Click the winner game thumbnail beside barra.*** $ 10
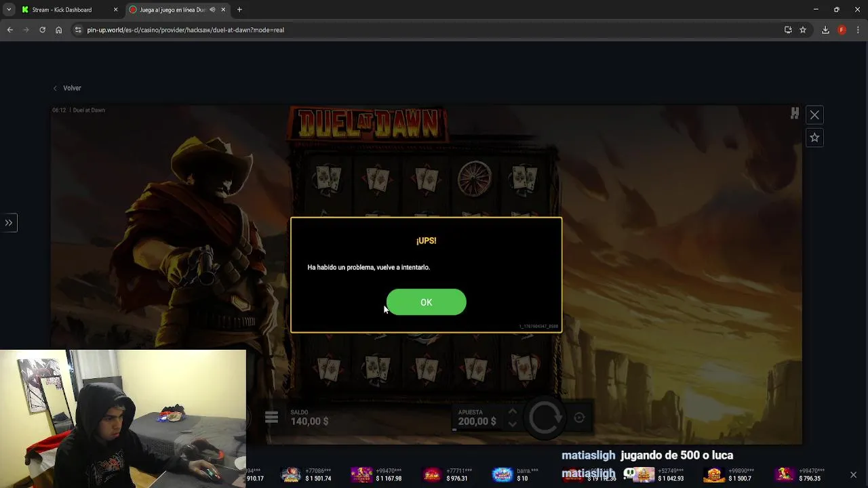This screenshot has height=488, width=868. tap(502, 474)
